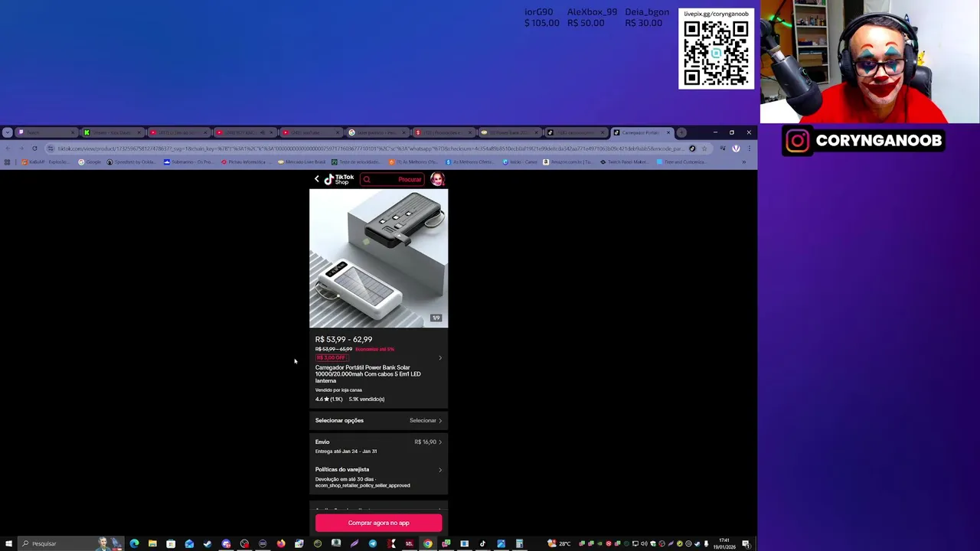The image size is (980, 551).
Task: Click the R$ 3,00 OFF discount tag
Action: pyautogui.click(x=331, y=357)
